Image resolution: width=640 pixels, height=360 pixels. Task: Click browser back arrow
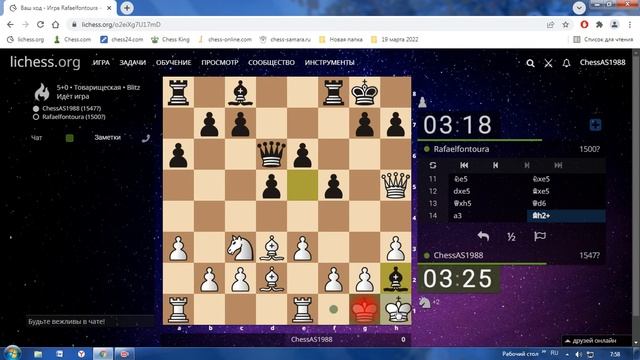(10, 24)
